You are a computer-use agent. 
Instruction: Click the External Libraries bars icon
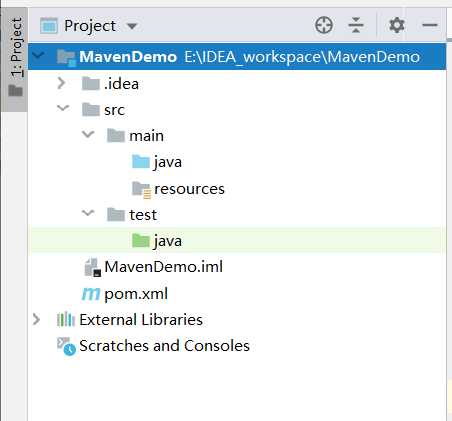(66, 319)
